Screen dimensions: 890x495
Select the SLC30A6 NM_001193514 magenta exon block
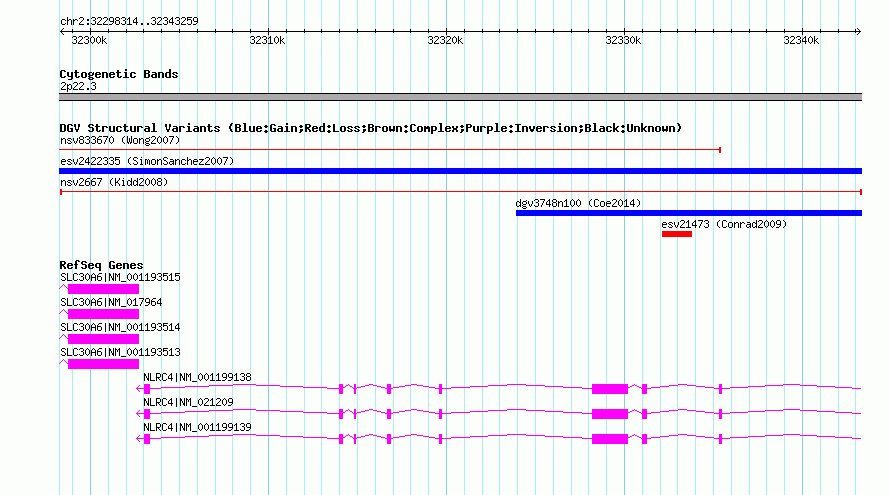(103, 339)
